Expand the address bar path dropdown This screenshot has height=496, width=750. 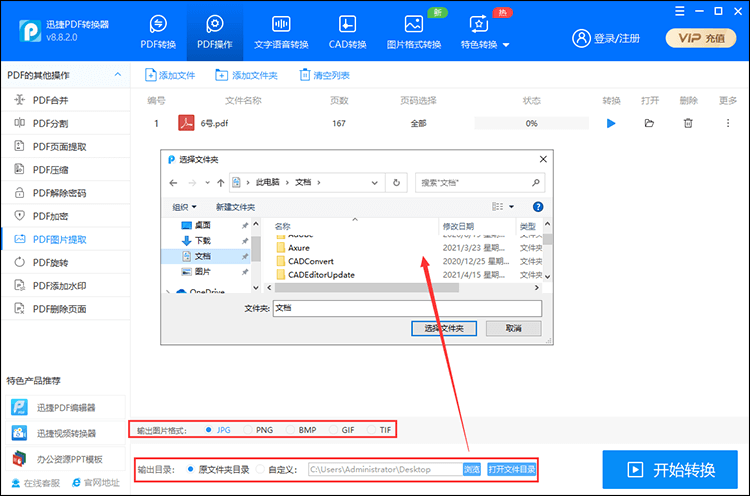pyautogui.click(x=375, y=183)
